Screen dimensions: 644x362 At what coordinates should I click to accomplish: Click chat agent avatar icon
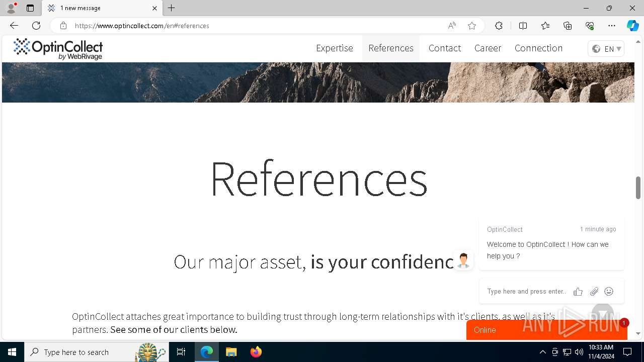(463, 260)
